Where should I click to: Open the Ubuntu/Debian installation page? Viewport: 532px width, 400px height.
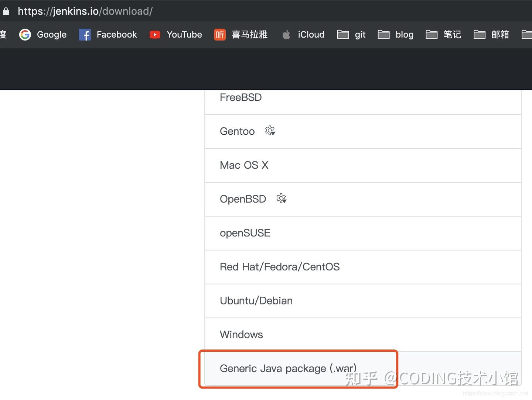point(256,300)
